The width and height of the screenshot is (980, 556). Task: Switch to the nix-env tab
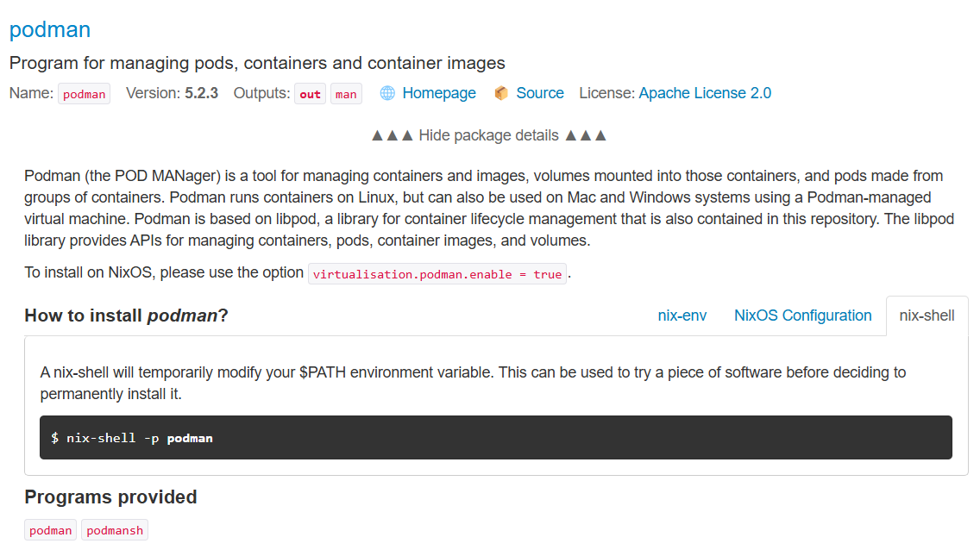[682, 315]
